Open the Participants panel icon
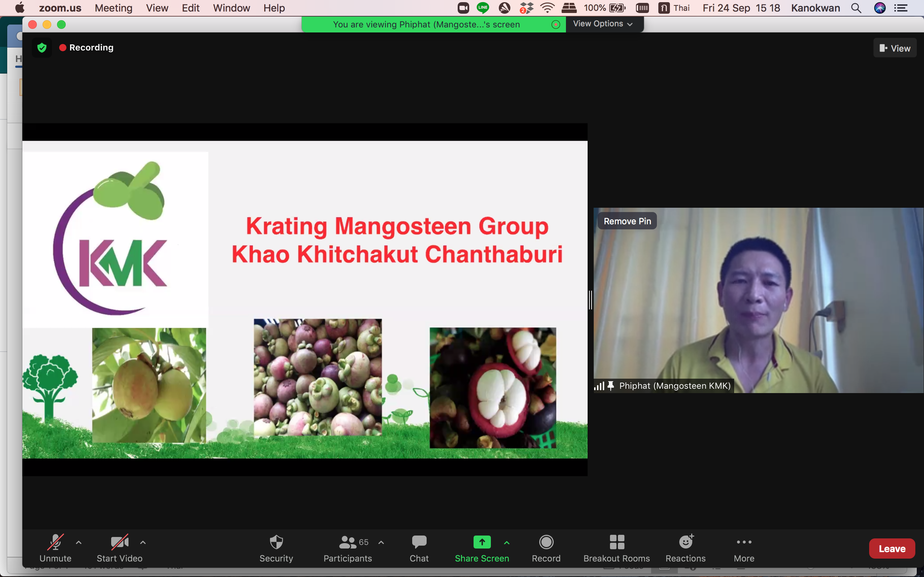This screenshot has width=924, height=577. (347, 542)
